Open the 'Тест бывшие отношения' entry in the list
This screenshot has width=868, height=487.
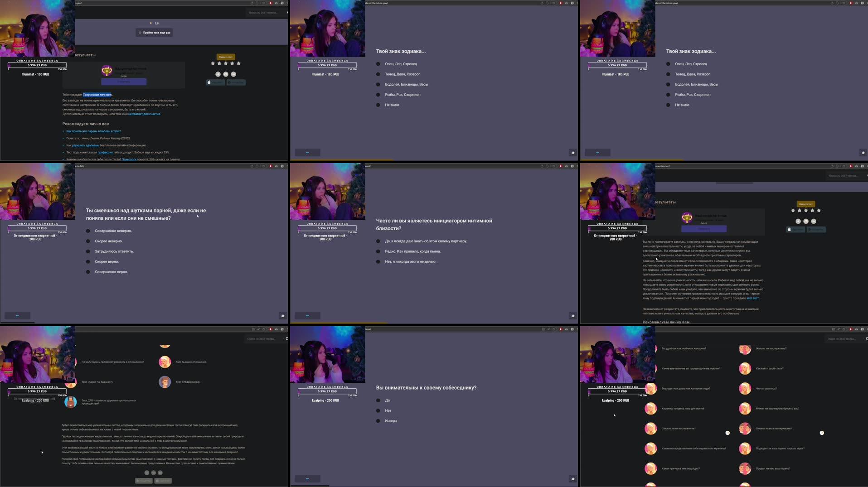pyautogui.click(x=190, y=362)
